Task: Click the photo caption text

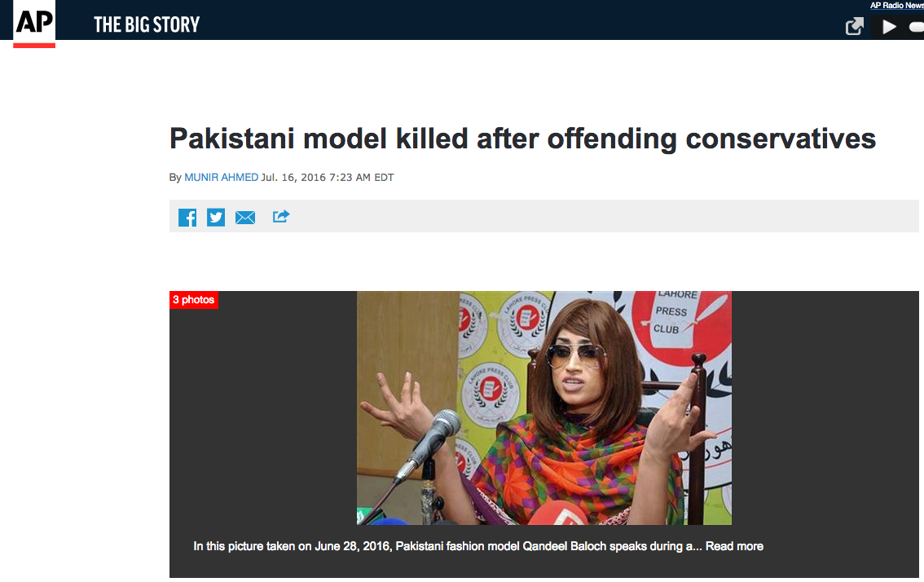Action: pyautogui.click(x=447, y=546)
